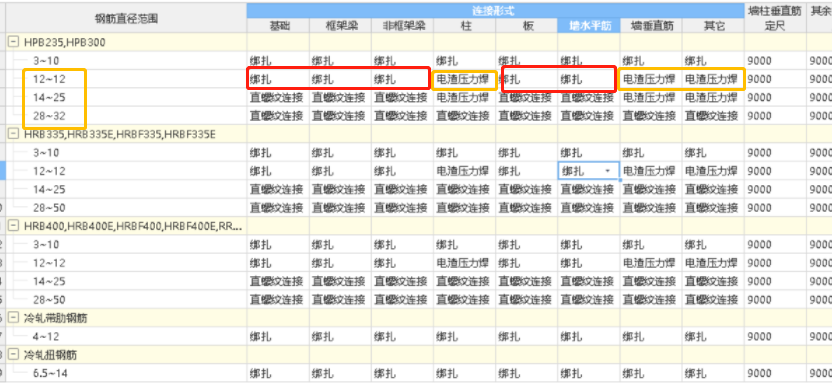Click 直螺纹连接 in HRB335 28~50 其它 cell
This screenshot has width=832, height=387.
[x=711, y=208]
